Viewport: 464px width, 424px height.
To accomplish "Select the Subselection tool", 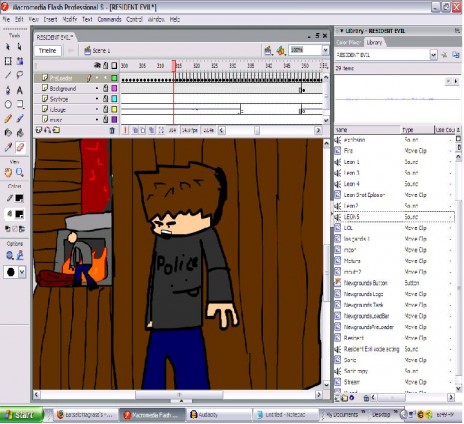I will tap(20, 47).
